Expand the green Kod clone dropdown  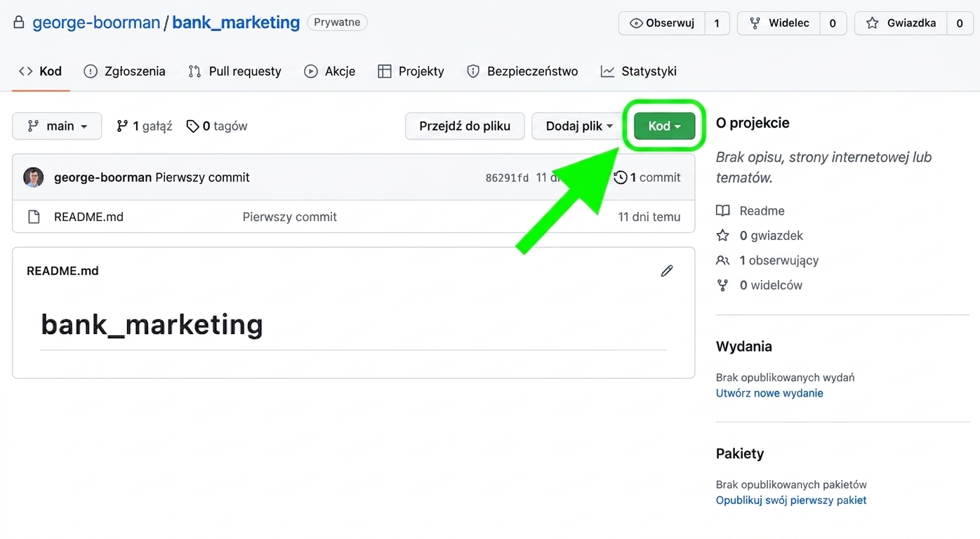664,126
